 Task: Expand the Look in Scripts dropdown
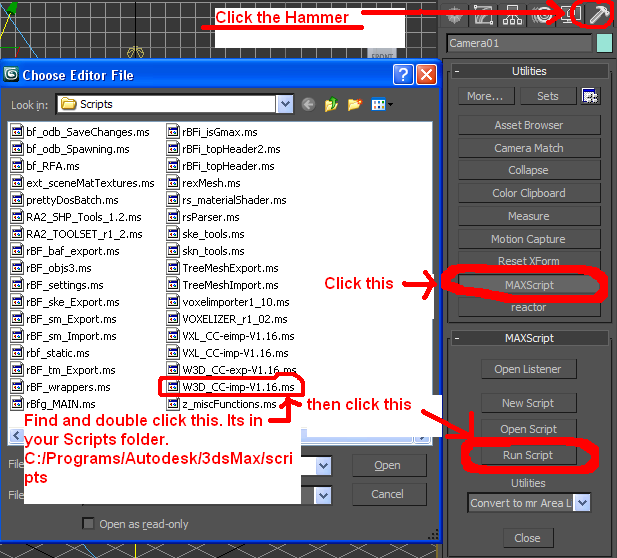[285, 104]
